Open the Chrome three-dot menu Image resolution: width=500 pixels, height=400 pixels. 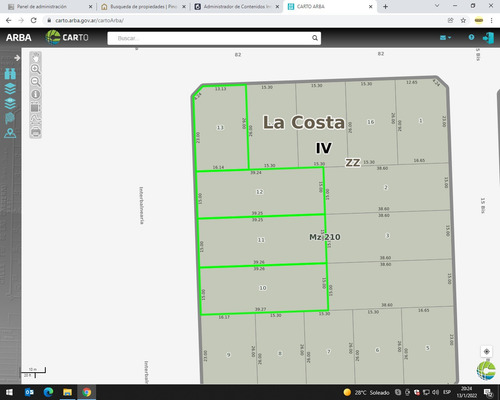pyautogui.click(x=491, y=20)
